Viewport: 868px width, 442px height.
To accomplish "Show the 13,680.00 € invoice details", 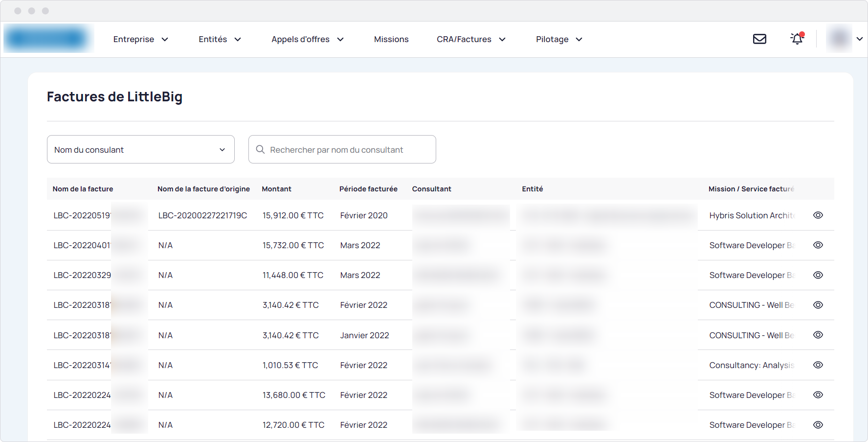I will coord(818,395).
